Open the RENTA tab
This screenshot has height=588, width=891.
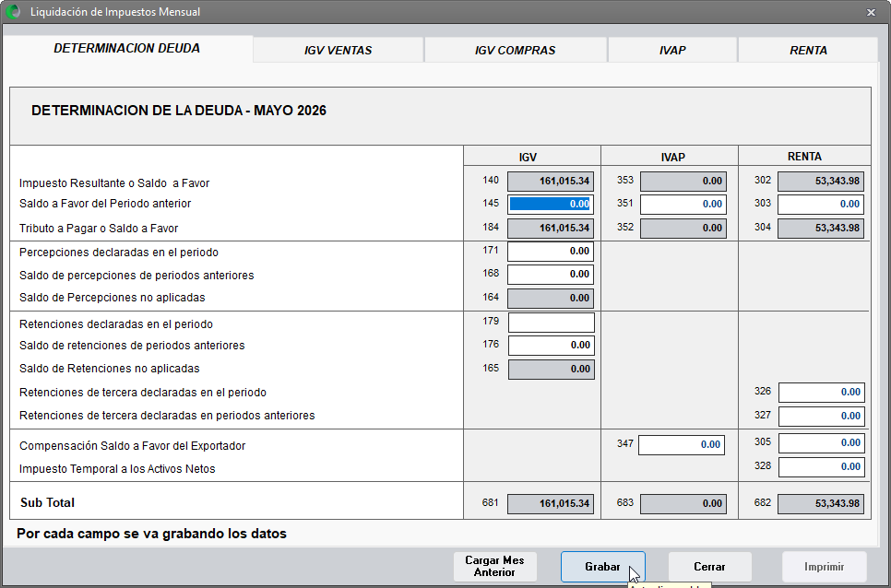(808, 50)
